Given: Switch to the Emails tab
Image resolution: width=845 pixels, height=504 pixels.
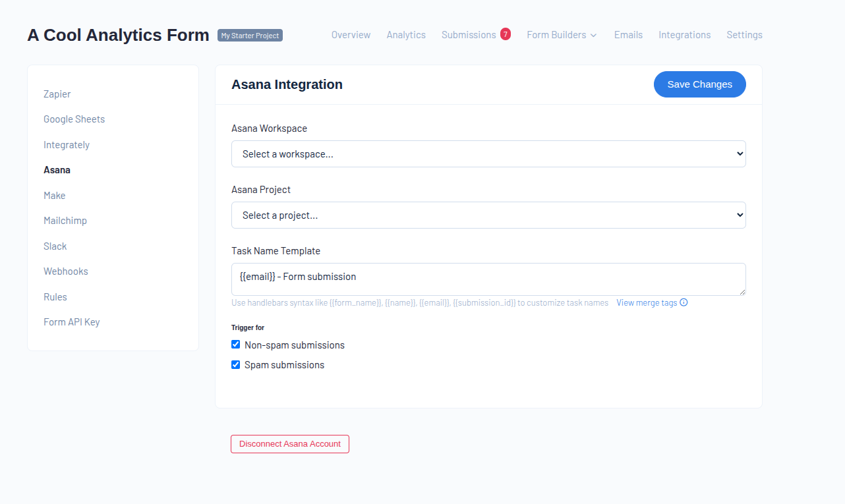Looking at the screenshot, I should pyautogui.click(x=628, y=35).
